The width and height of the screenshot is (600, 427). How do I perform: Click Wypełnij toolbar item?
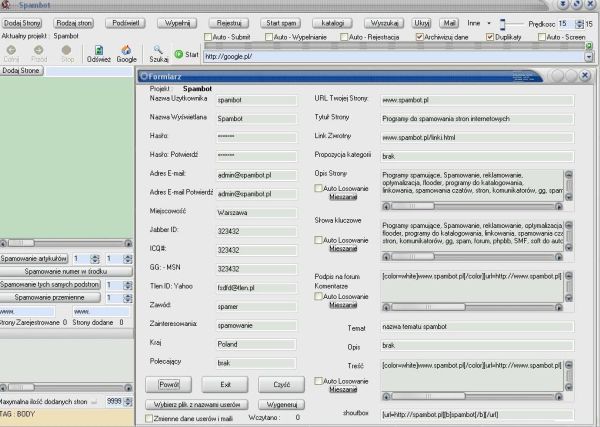tap(177, 23)
